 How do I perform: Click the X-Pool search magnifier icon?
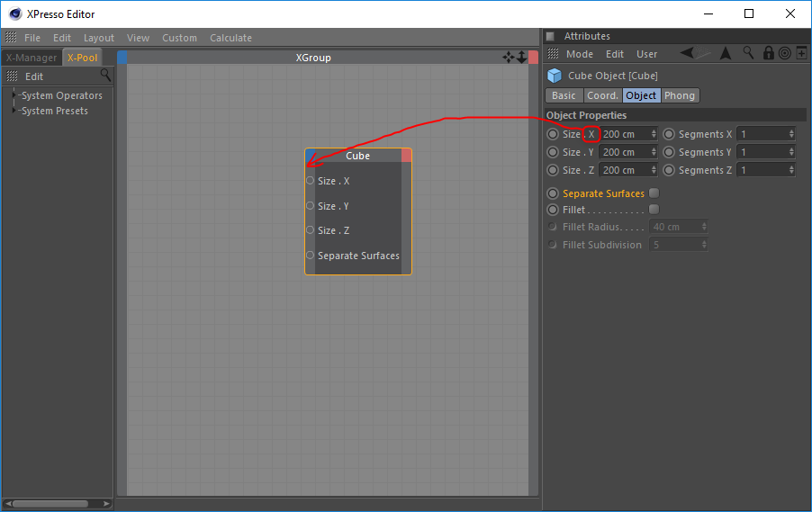click(105, 76)
